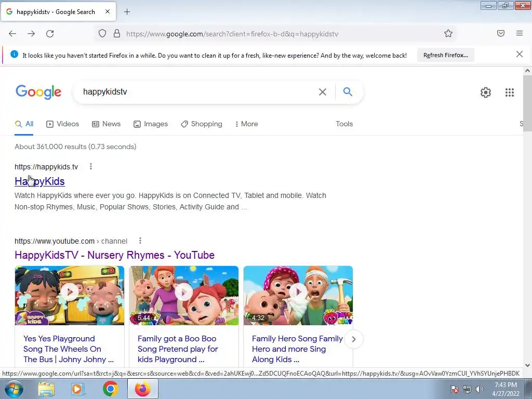
Task: Show next videos with carousel arrow
Action: pyautogui.click(x=353, y=339)
